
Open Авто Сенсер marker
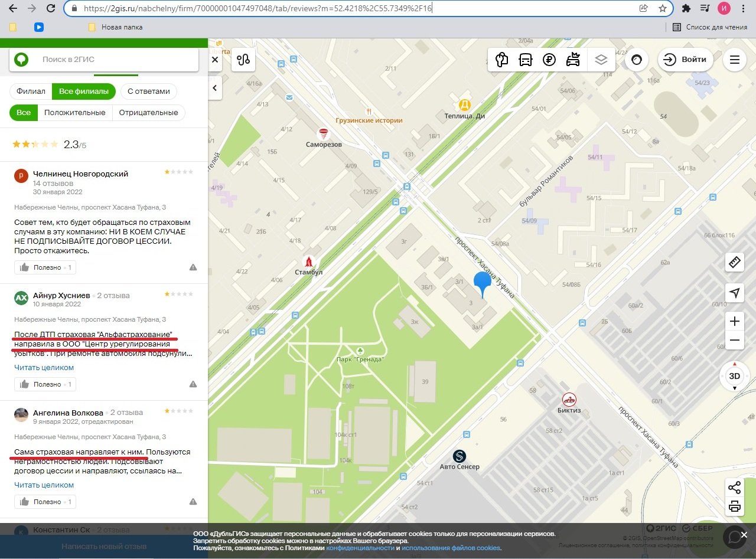click(x=460, y=456)
